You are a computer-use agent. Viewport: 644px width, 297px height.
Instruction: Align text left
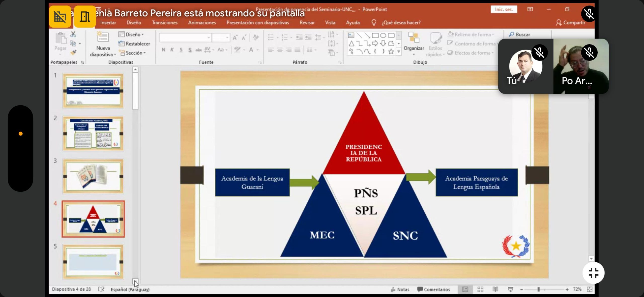click(x=271, y=50)
